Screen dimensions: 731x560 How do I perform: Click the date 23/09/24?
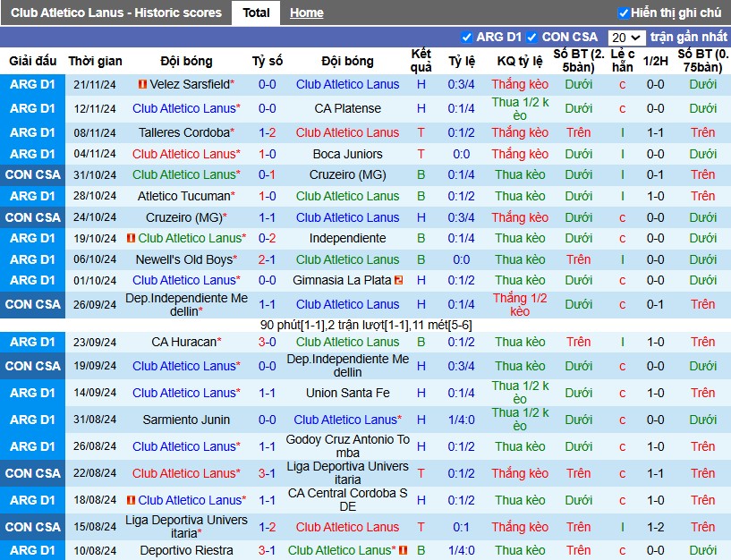(x=95, y=343)
